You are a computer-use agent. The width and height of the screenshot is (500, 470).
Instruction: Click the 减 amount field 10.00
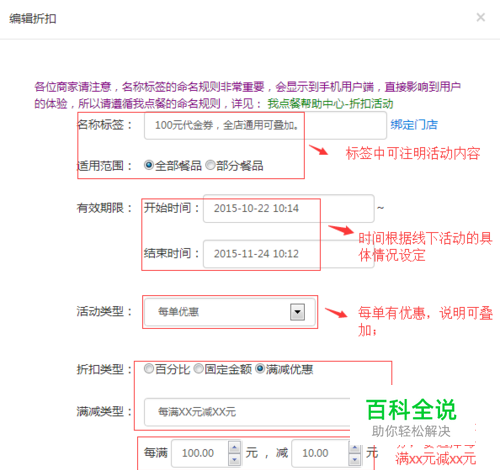coord(320,453)
